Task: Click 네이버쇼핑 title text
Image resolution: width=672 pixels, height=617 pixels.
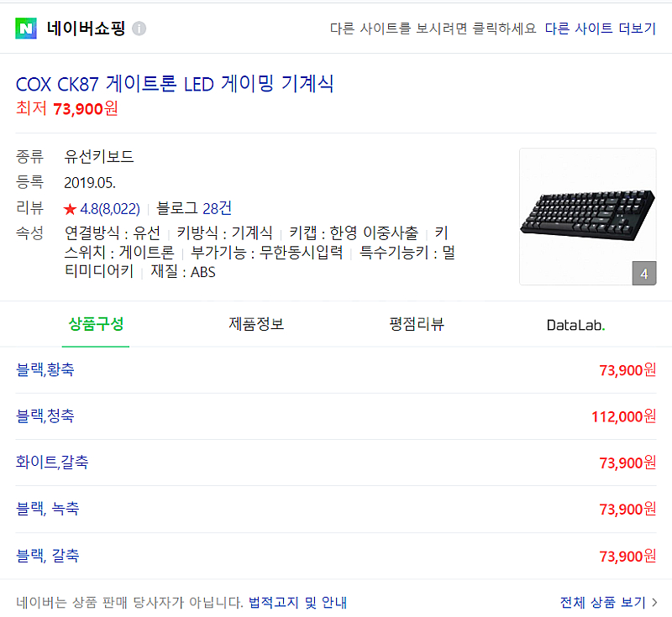Action: point(86,29)
